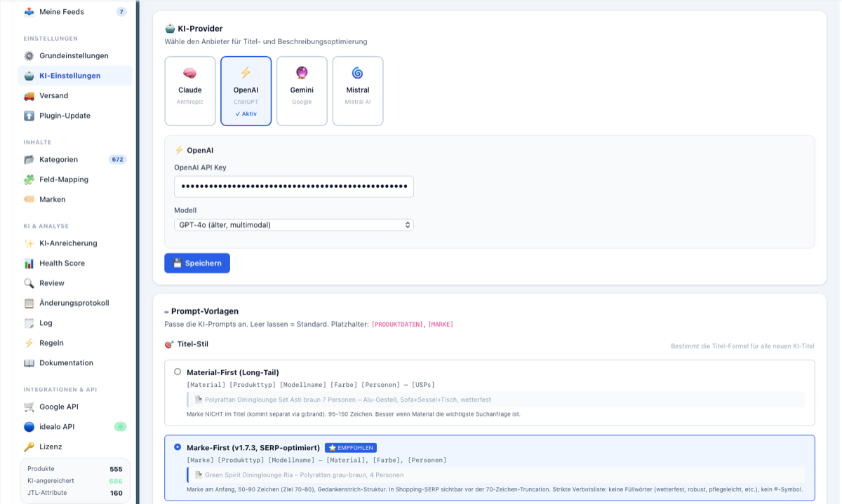Screen dimensions: 842x504
Task: Choose Gemini Google provider card
Action: (302, 90)
